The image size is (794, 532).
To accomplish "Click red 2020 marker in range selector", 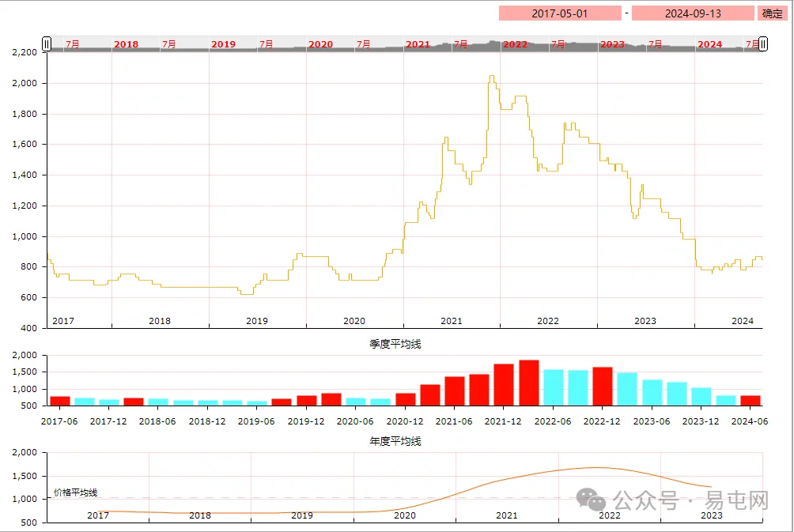I will tap(320, 44).
